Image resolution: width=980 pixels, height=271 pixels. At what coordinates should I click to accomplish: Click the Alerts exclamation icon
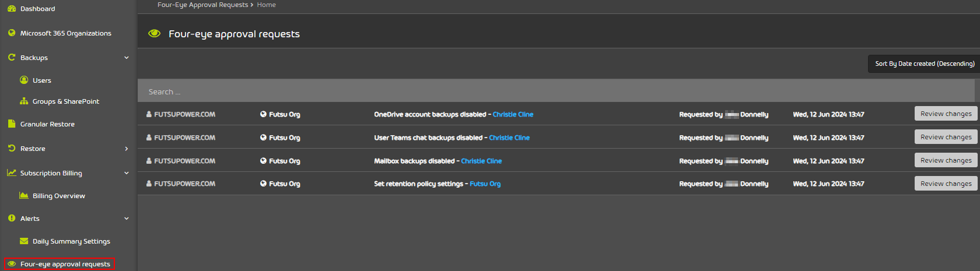(x=12, y=218)
